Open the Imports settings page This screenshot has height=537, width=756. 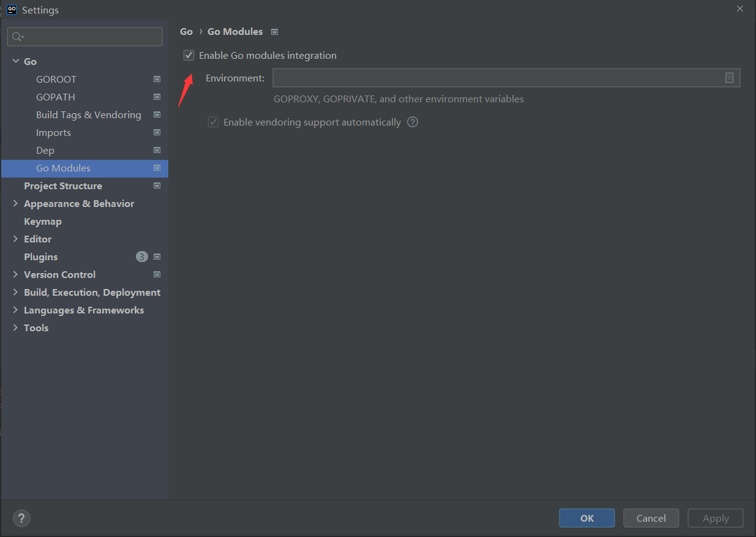pyautogui.click(x=53, y=132)
